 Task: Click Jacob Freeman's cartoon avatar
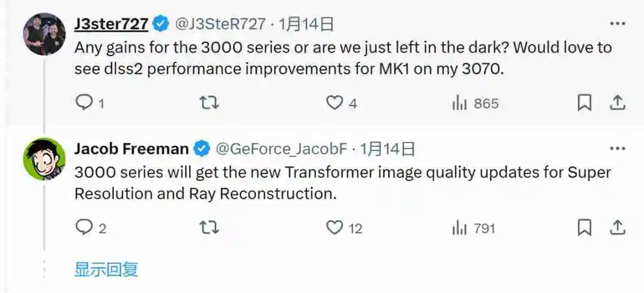44,159
